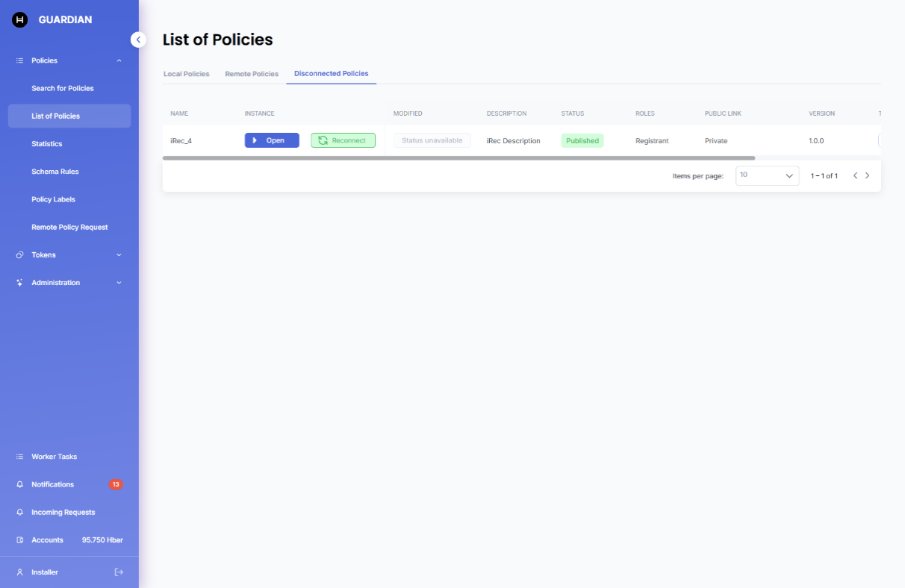Image resolution: width=905 pixels, height=588 pixels.
Task: Click the Accounts wallet icon
Action: [20, 540]
